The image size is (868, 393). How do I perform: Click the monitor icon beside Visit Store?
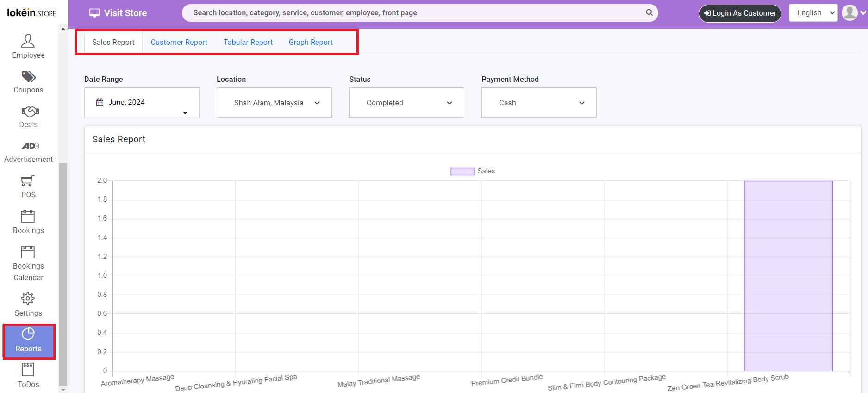click(x=94, y=13)
